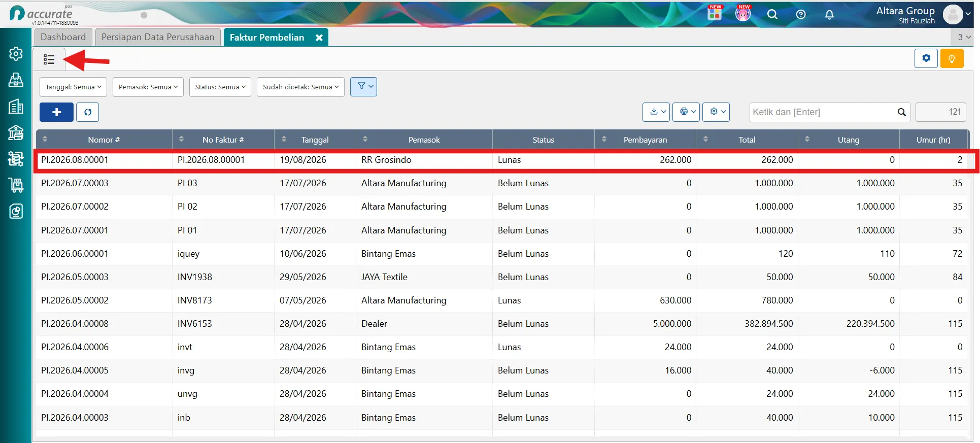
Task: Open the NEW apps grid icon in the header
Action: click(715, 14)
